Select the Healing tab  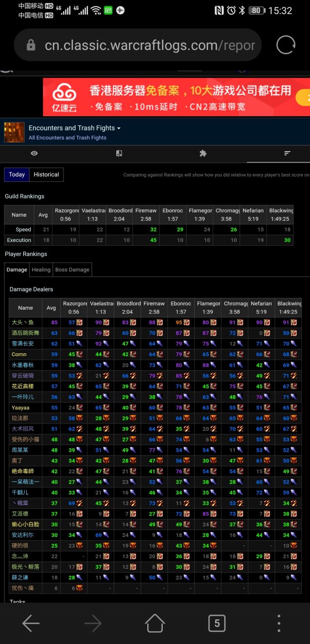click(41, 269)
